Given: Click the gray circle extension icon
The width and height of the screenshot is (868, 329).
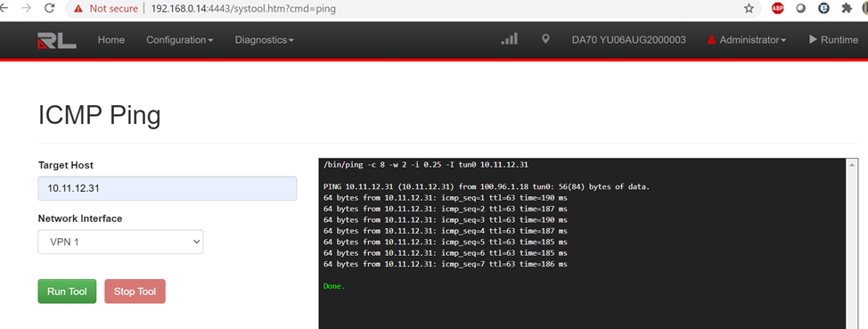Looking at the screenshot, I should click(800, 8).
